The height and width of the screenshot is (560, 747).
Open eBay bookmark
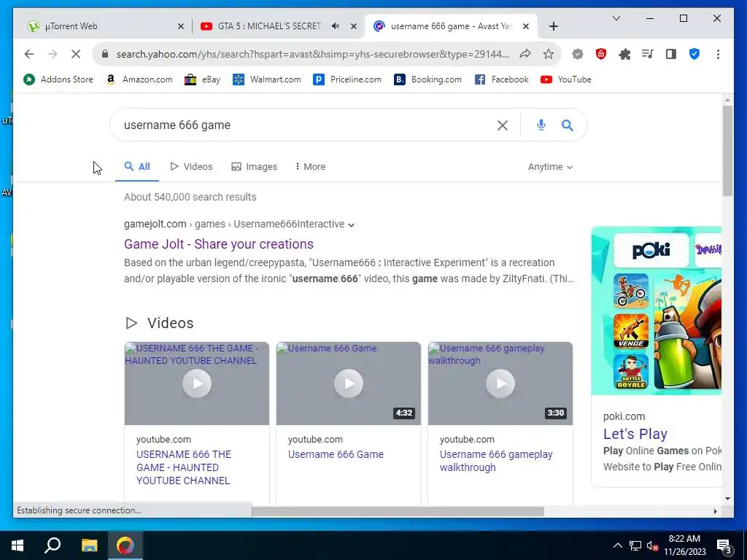(203, 79)
